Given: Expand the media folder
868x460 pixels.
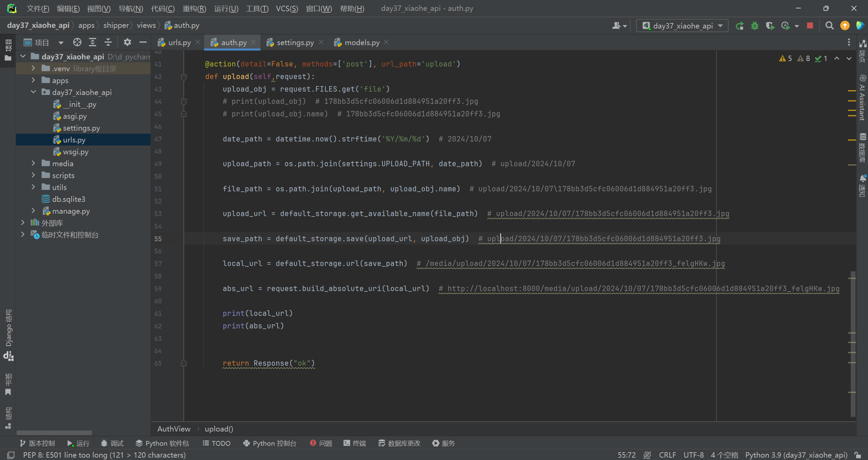Looking at the screenshot, I should [33, 164].
